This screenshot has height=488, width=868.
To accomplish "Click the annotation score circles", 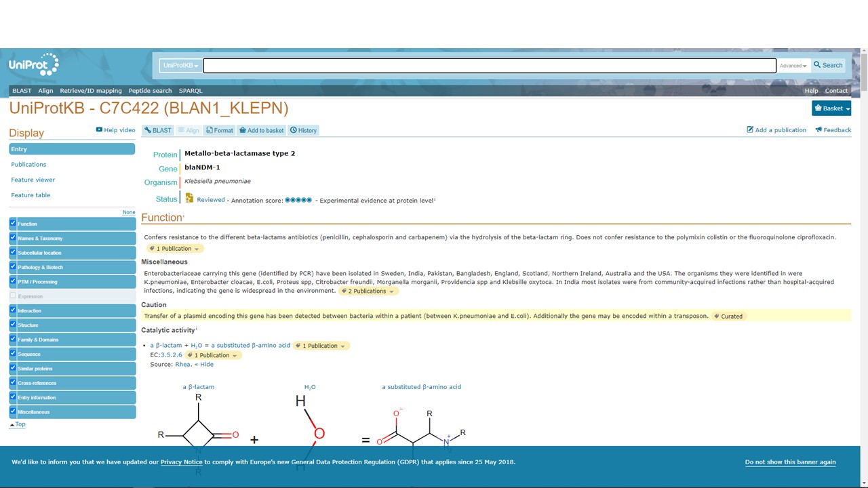I will [298, 200].
